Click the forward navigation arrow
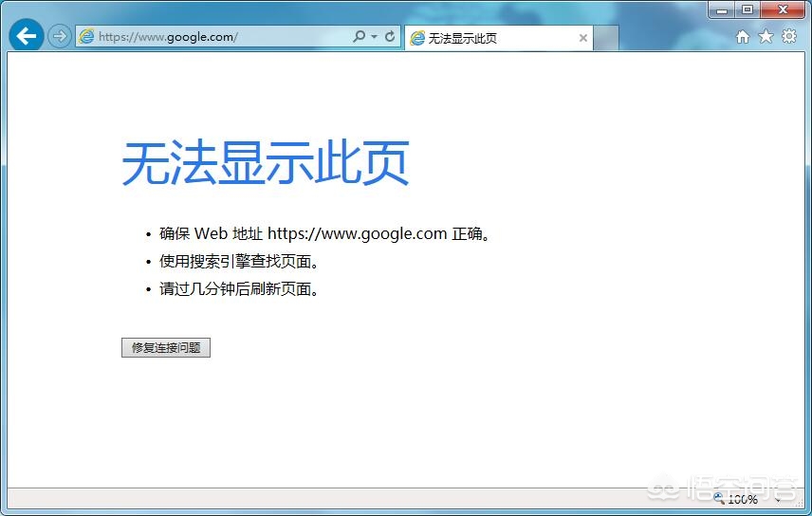Viewport: 812px width, 516px height. 60,36
